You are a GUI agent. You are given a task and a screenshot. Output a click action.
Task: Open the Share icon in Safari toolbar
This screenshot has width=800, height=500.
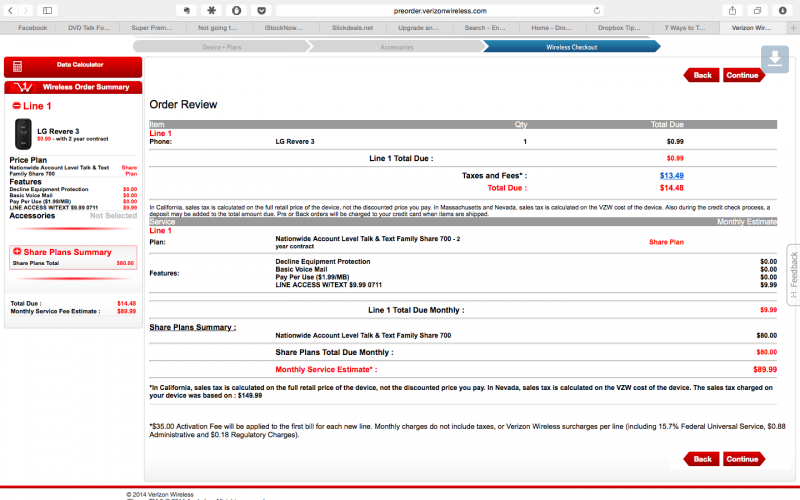[733, 10]
